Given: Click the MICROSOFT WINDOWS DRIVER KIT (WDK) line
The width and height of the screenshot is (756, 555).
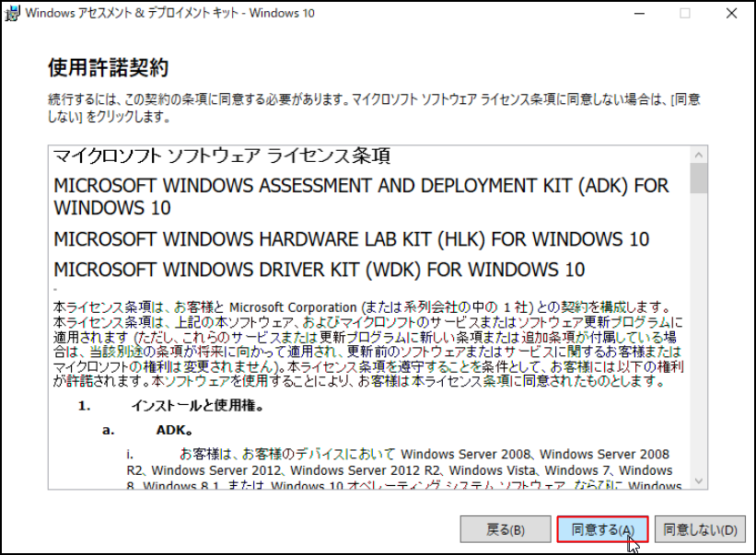Looking at the screenshot, I should 320,270.
